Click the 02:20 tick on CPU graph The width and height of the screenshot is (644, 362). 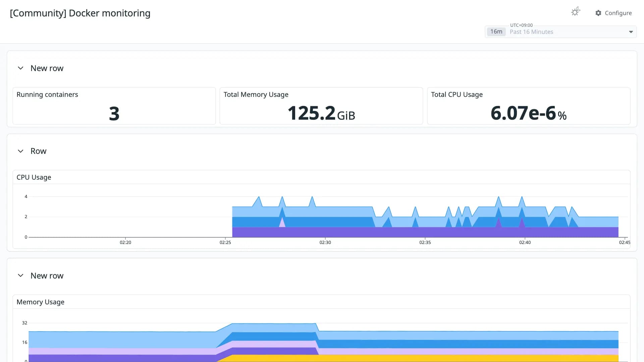pos(125,242)
